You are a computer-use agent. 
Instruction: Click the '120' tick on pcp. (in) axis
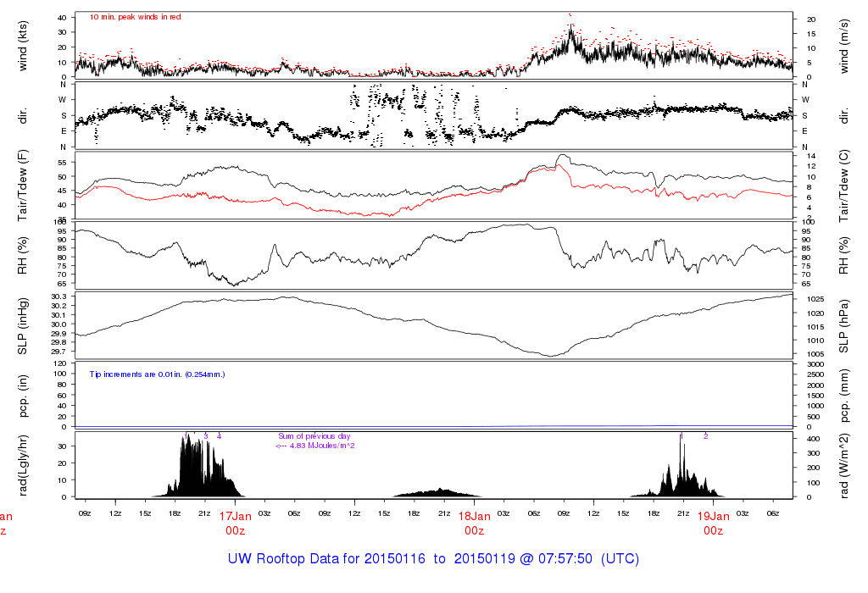pyautogui.click(x=61, y=363)
